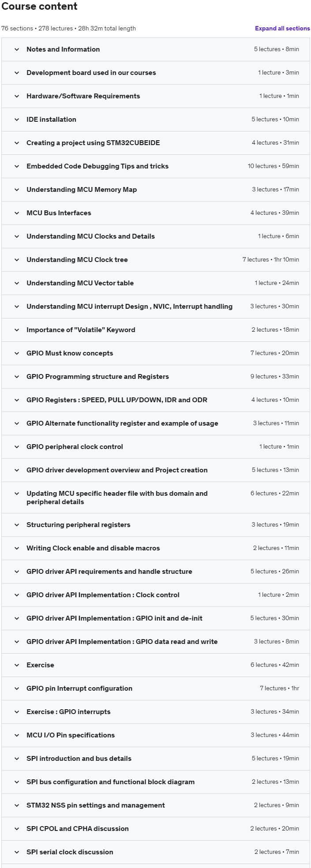Image resolution: width=311 pixels, height=868 pixels.
Task: Expand the Understanding MCU Clock tree chevron
Action: [17, 260]
